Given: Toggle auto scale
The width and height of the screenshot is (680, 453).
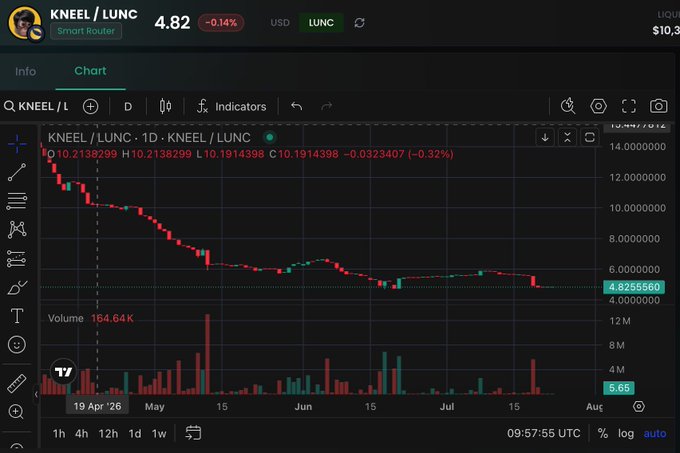Looking at the screenshot, I should [x=655, y=433].
